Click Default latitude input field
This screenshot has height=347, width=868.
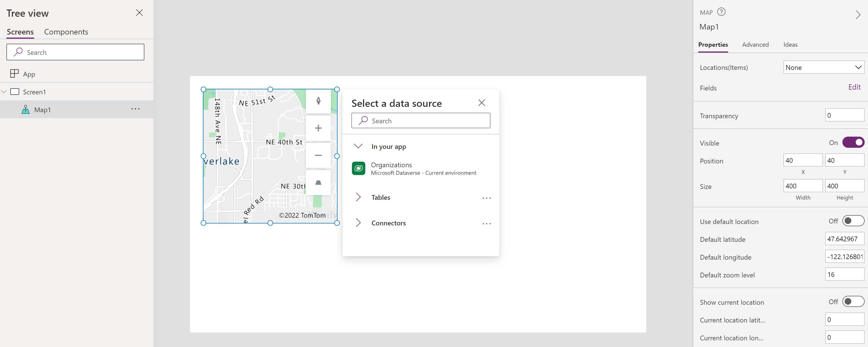(844, 238)
